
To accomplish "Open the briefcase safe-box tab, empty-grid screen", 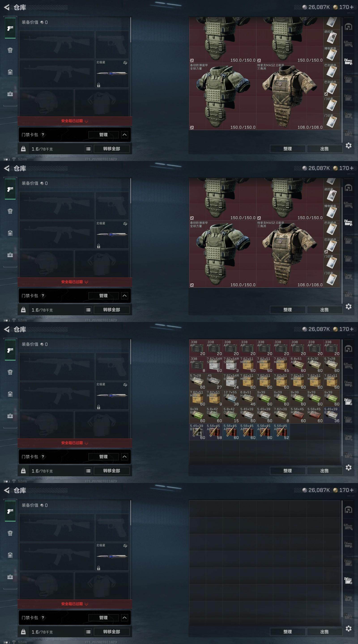I will coord(10,577).
